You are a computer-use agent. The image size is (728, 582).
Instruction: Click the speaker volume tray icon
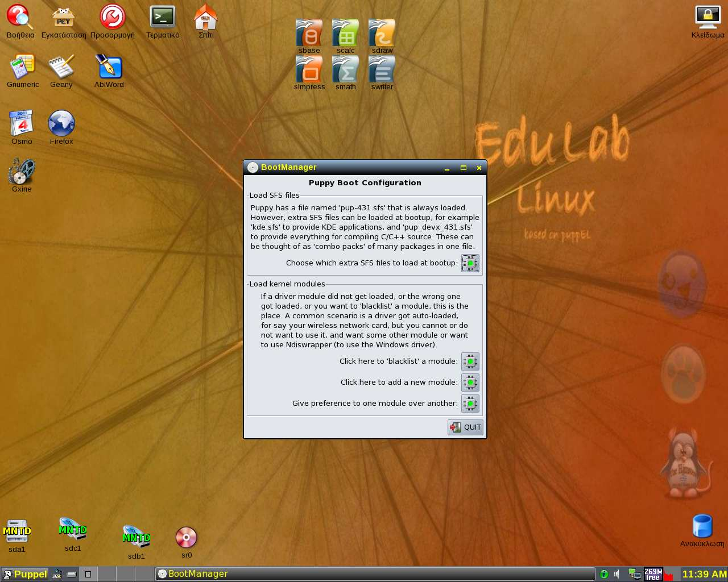pyautogui.click(x=617, y=574)
